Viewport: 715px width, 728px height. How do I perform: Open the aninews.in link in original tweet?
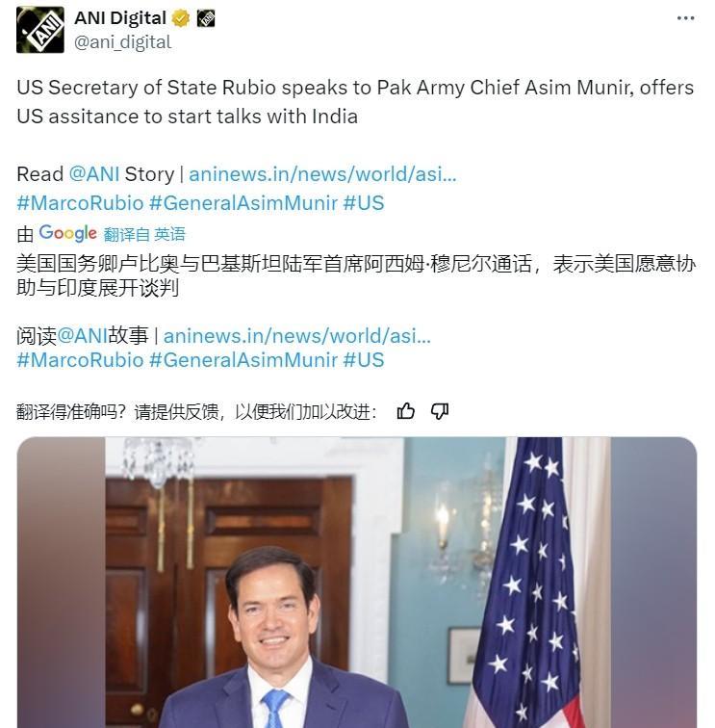(322, 174)
